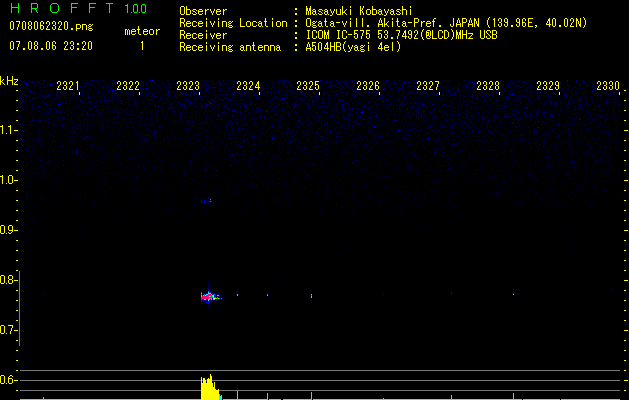The image size is (629, 400).
Task: Click the 0.8 kHz frequency label
Action: 9,280
